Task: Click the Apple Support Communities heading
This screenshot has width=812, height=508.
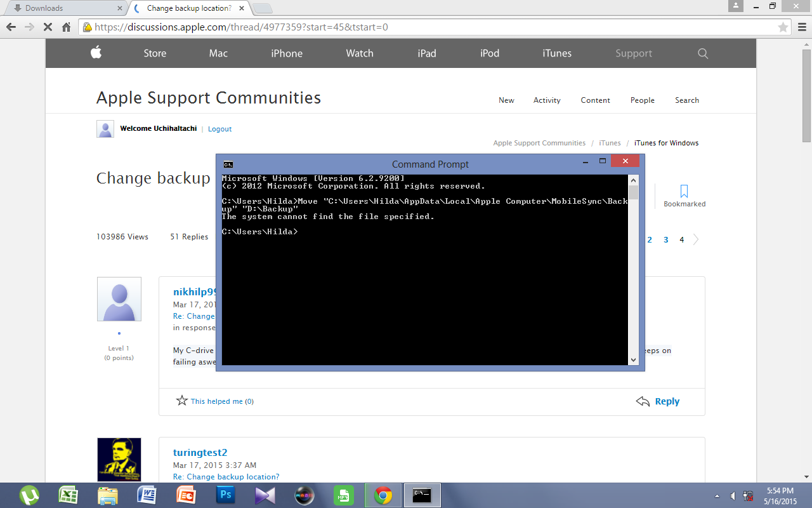Action: 209,98
